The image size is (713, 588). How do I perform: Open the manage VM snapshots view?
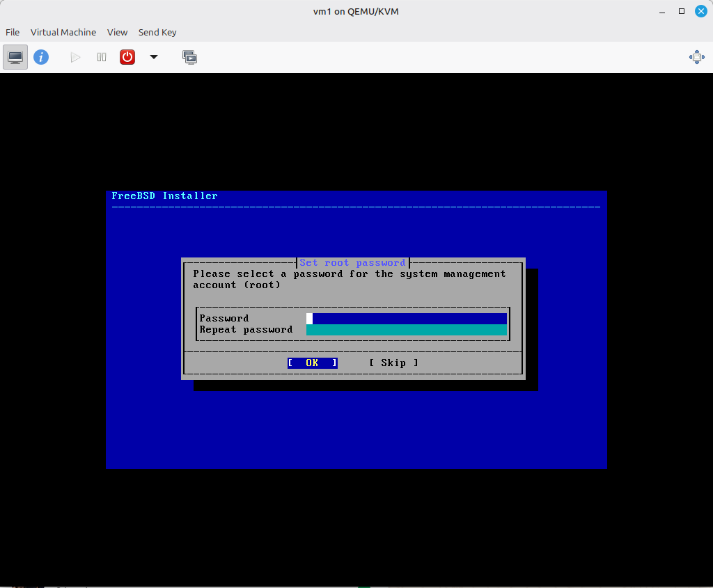[x=189, y=57]
